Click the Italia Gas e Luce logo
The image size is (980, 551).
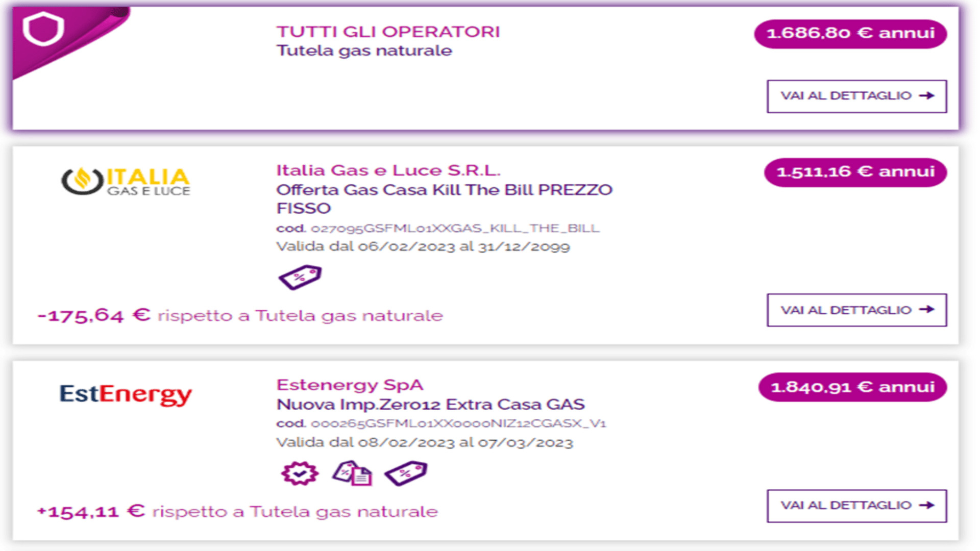click(x=126, y=182)
